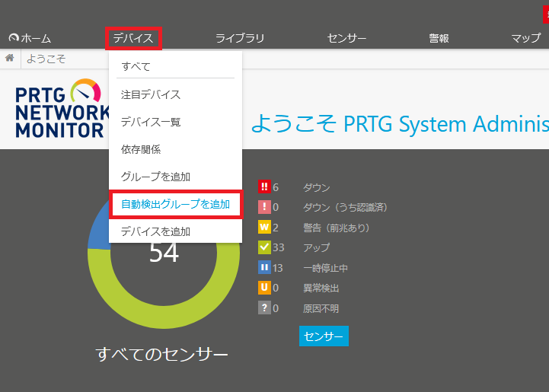The width and height of the screenshot is (549, 392).
Task: Click the warning sensor count 2
Action: tap(276, 228)
